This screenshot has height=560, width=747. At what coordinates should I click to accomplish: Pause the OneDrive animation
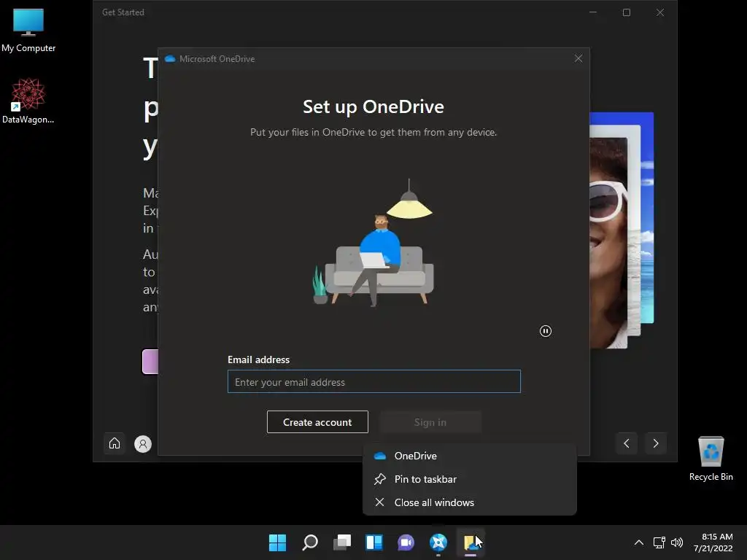pos(546,331)
